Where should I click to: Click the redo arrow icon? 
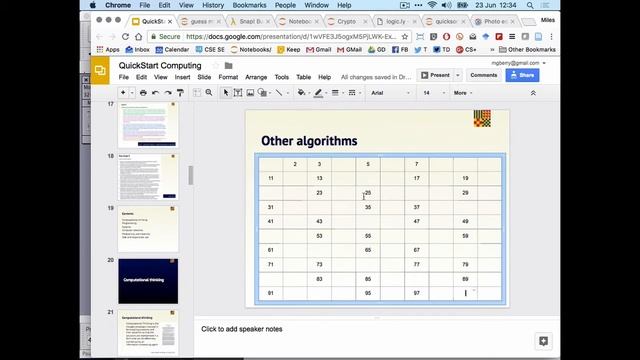click(x=168, y=93)
